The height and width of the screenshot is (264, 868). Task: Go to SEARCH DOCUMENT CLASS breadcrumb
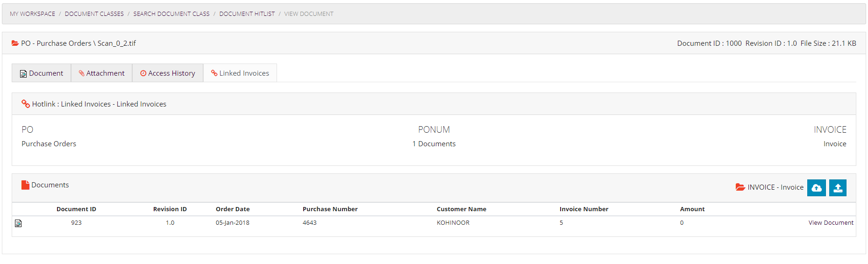(x=171, y=14)
